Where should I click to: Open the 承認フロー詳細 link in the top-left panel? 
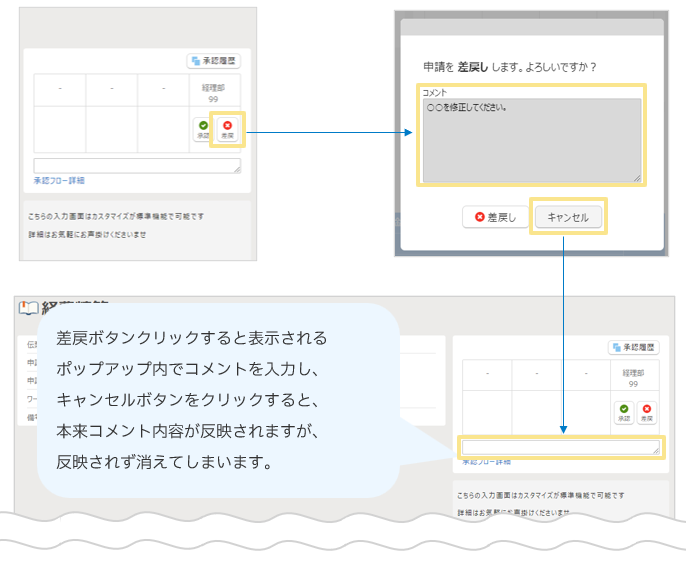click(x=59, y=181)
